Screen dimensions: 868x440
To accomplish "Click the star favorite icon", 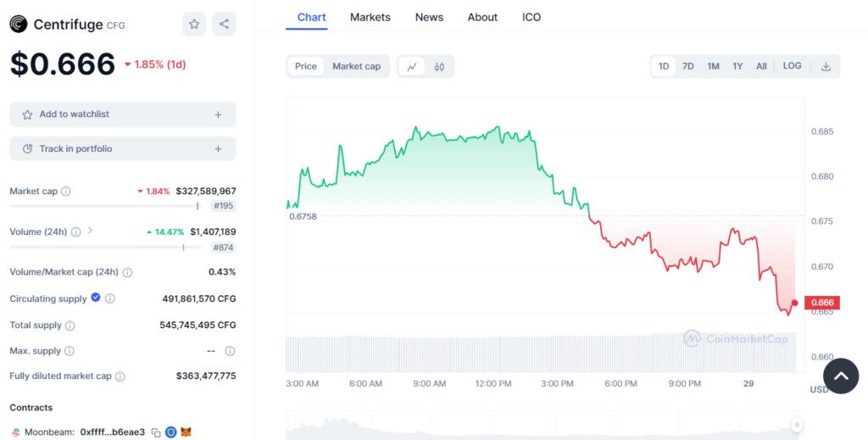I will point(194,24).
